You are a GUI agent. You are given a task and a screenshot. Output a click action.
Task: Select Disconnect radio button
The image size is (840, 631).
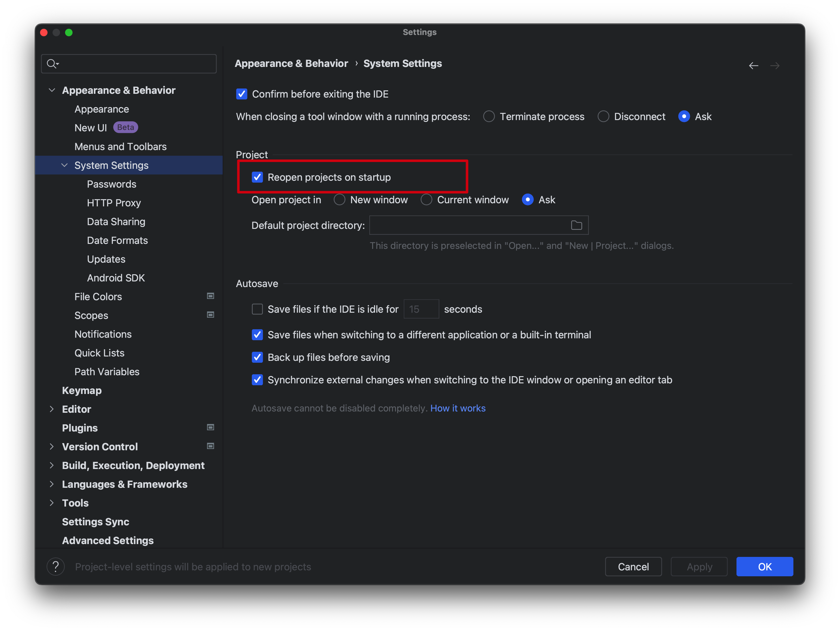coord(604,116)
